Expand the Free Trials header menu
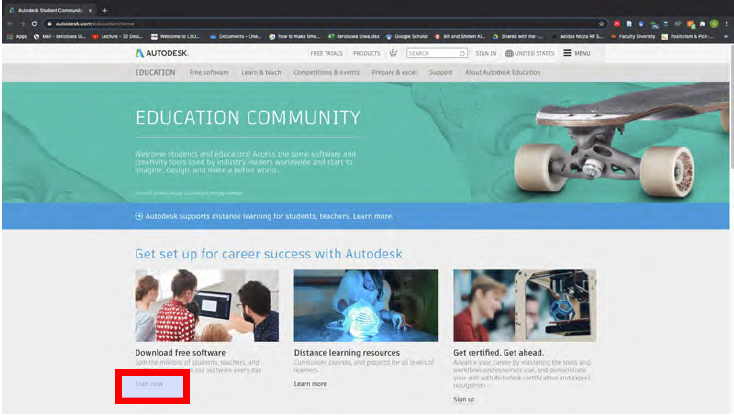 coord(327,53)
